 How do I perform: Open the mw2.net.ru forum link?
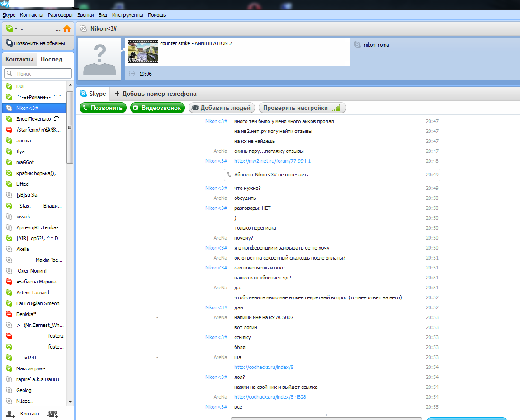[272, 161]
